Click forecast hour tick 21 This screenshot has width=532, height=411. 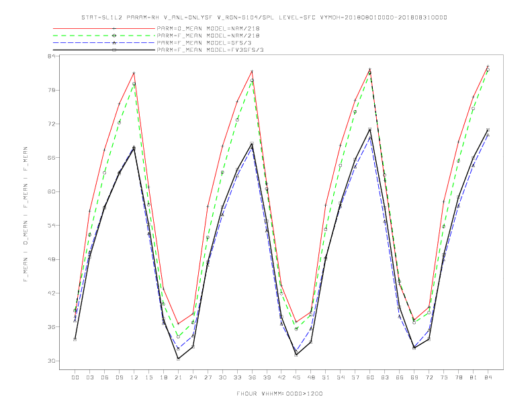point(178,377)
